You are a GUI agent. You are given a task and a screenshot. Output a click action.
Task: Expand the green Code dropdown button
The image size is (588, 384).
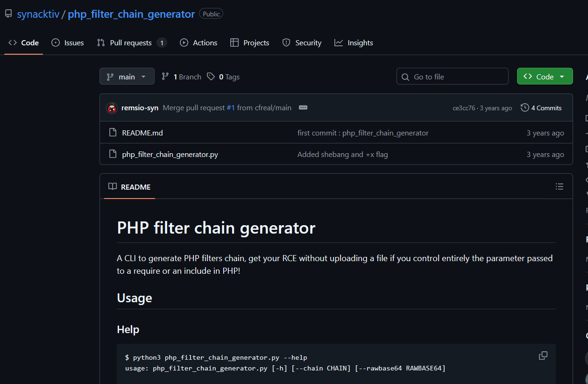pyautogui.click(x=545, y=77)
